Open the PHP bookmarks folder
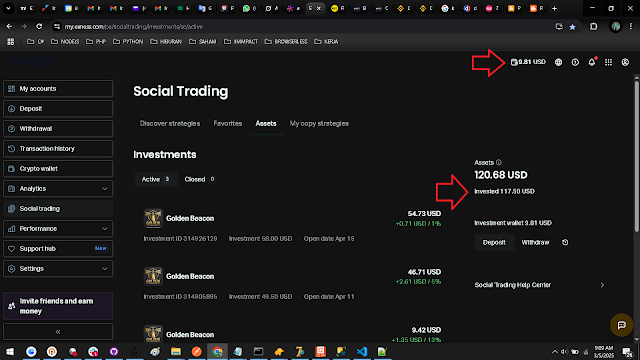The image size is (640, 360). pos(96,42)
